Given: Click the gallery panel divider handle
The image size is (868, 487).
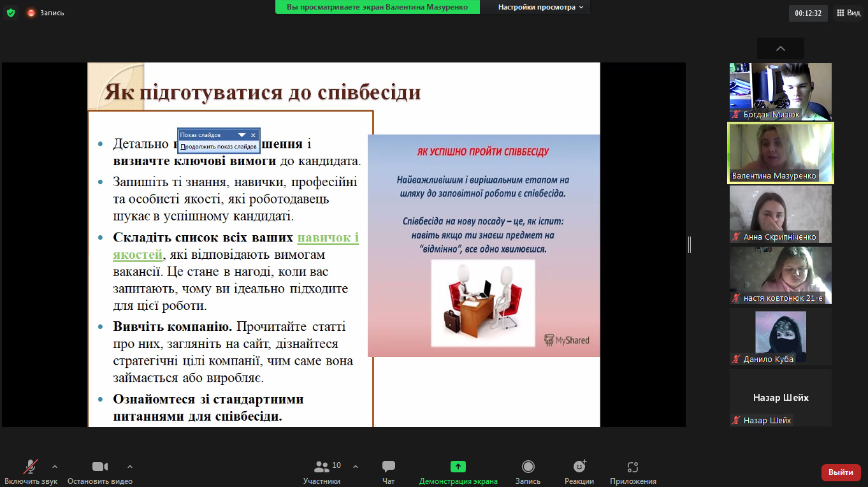Looking at the screenshot, I should click(690, 244).
